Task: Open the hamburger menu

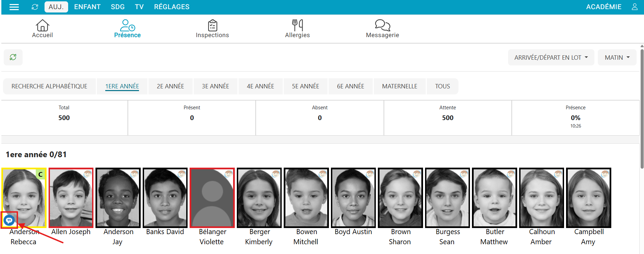Action: click(14, 7)
